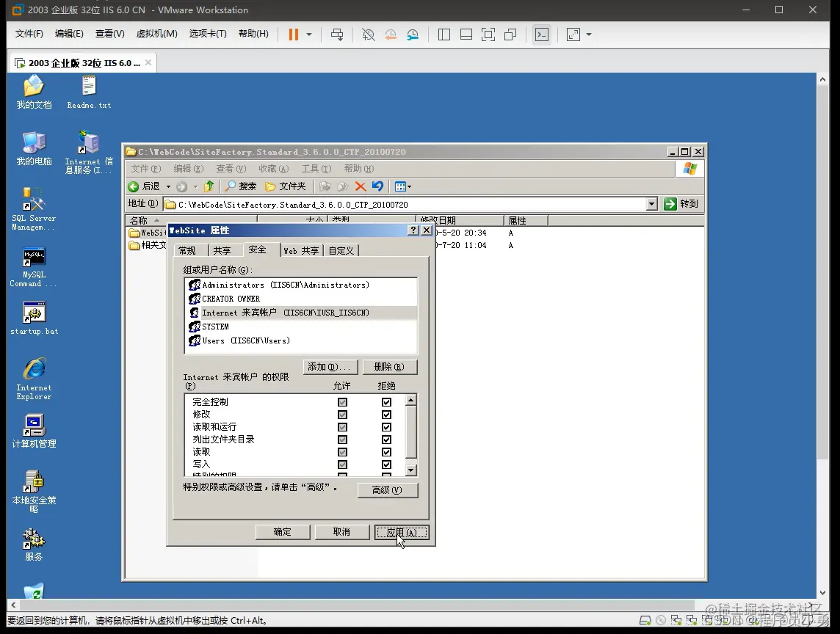Select MySQL Command desktop shortcut
This screenshot has height=634, width=840.
click(x=34, y=266)
